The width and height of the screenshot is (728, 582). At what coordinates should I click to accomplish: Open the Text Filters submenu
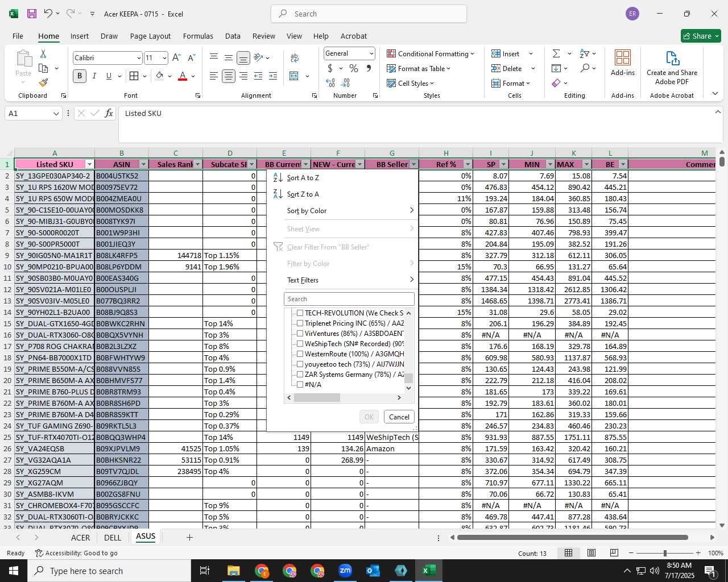[342, 280]
